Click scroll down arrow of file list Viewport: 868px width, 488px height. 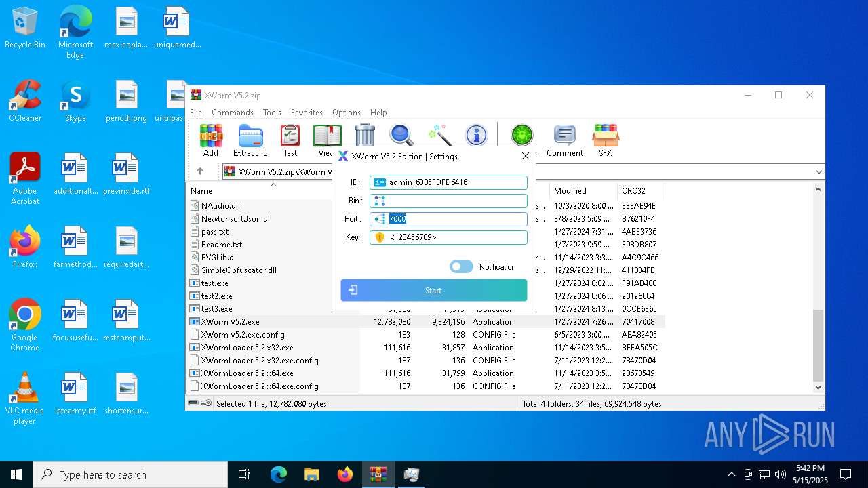tap(818, 388)
